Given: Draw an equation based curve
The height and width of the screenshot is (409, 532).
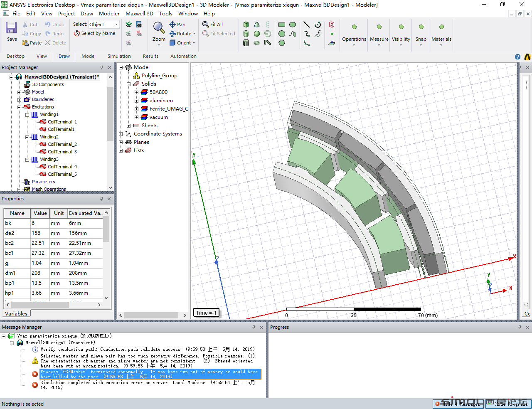Looking at the screenshot, I should [x=318, y=34].
